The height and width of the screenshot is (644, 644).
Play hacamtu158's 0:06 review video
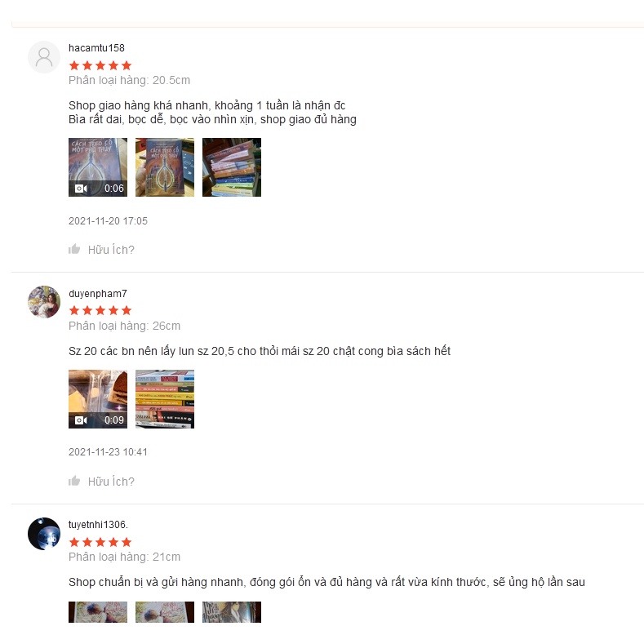(x=98, y=167)
